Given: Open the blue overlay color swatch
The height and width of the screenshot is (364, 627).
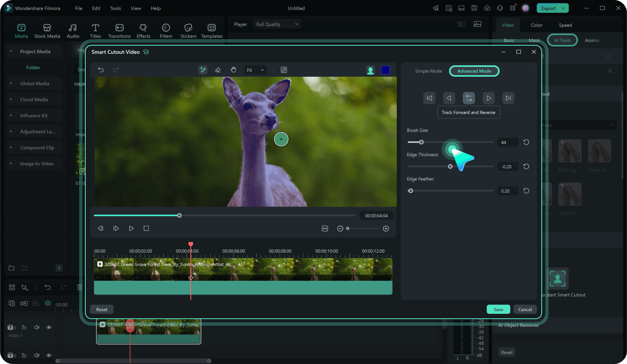Looking at the screenshot, I should [386, 70].
